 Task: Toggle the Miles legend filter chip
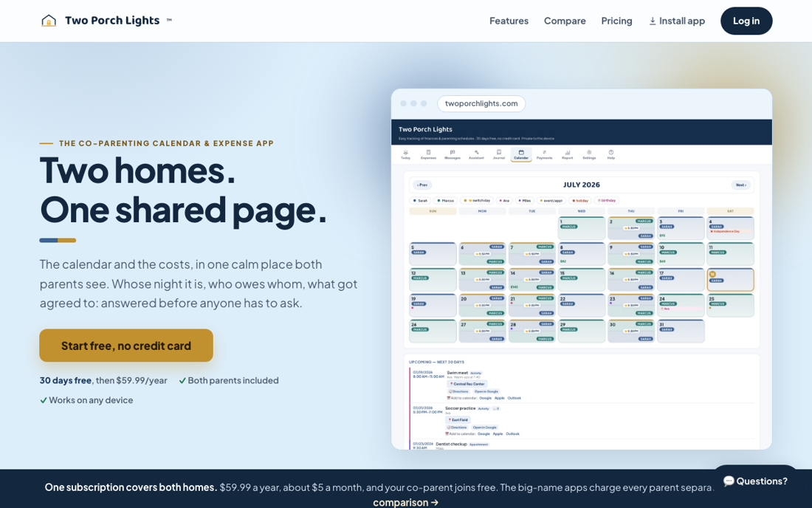pyautogui.click(x=525, y=200)
